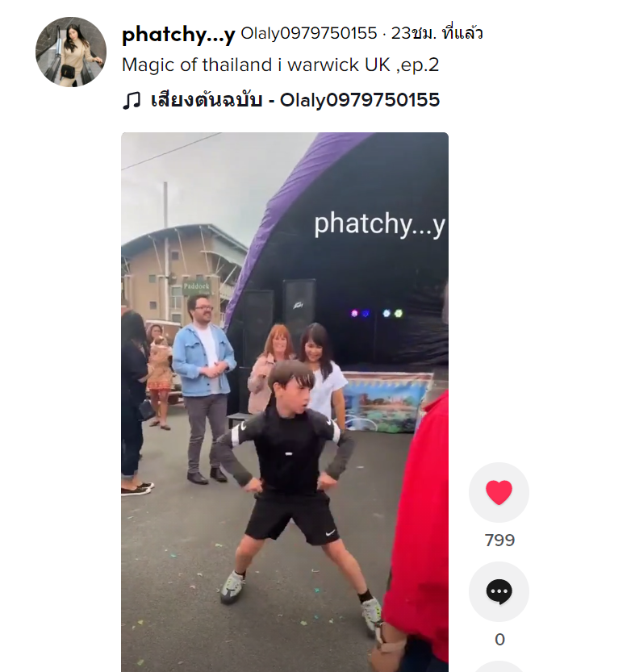This screenshot has width=635, height=672.
Task: Click the phatchy...y username heading
Action: point(178,34)
